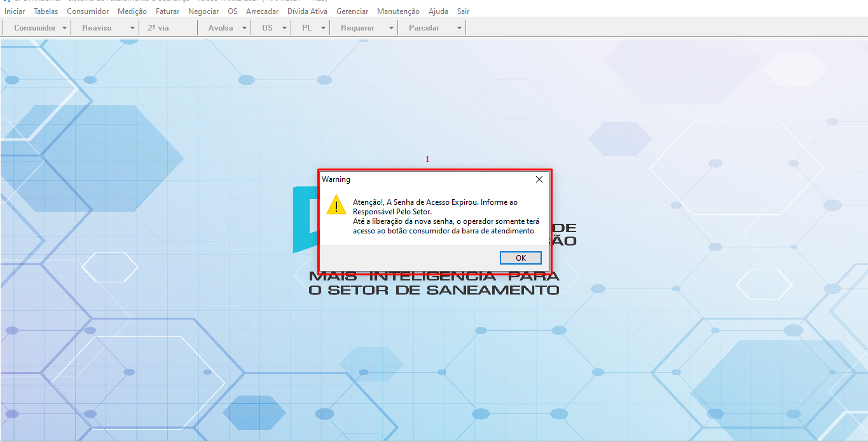Expand the Parcelar dropdown arrow
The image size is (868, 442).
pos(459,28)
